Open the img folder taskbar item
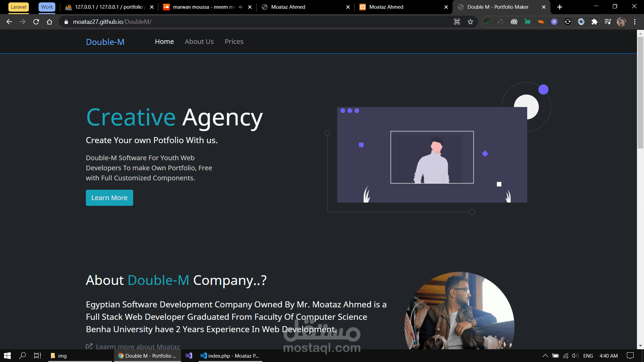 (80, 356)
